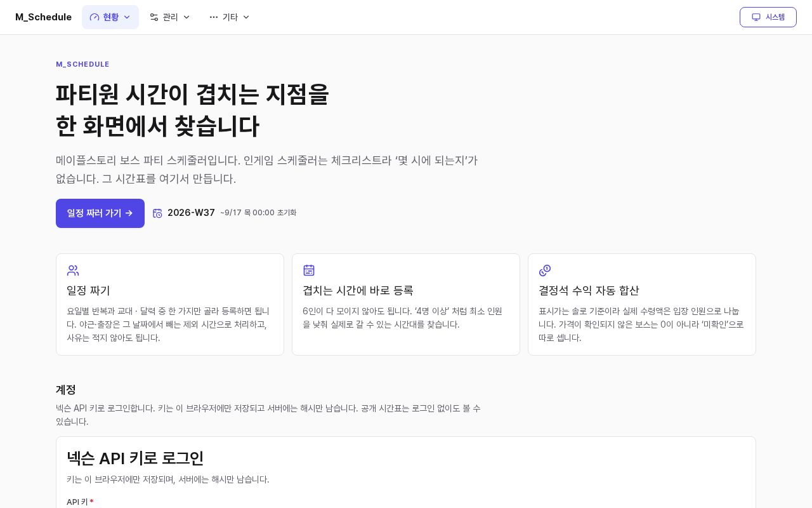Click the three-dot icon beside 기타
The image size is (812, 508).
coord(214,17)
